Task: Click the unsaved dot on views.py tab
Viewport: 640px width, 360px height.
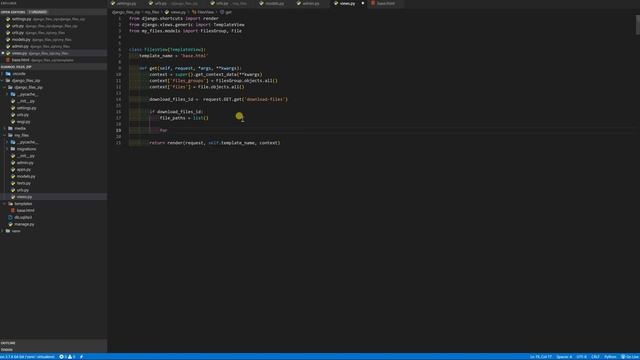Action: click(x=363, y=4)
